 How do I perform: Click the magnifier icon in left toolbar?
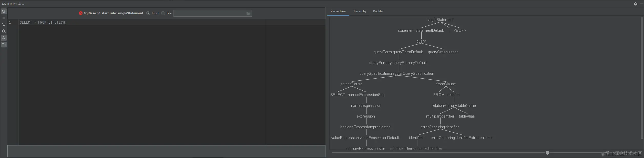(x=4, y=31)
